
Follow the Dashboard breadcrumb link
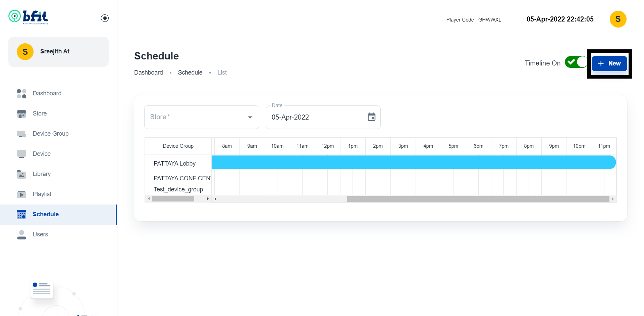click(148, 73)
